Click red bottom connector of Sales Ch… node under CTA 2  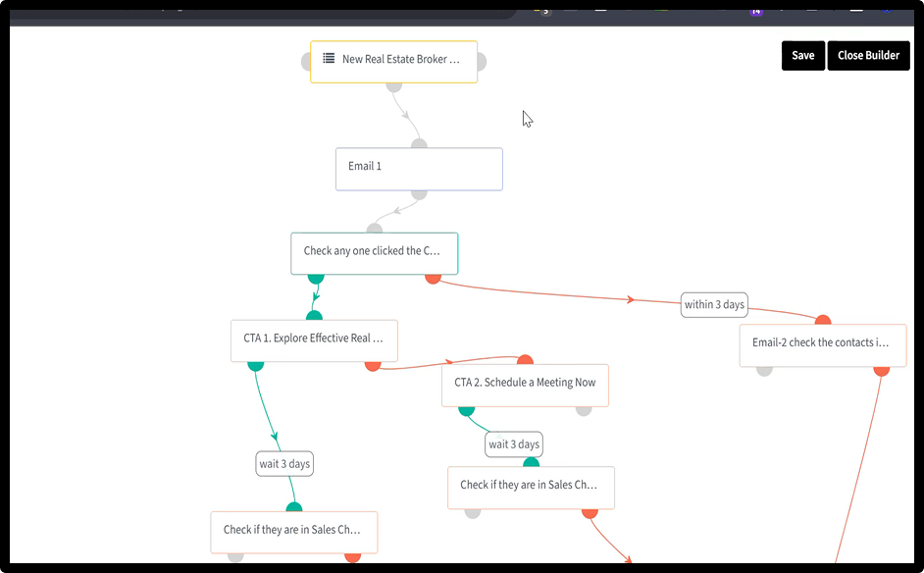point(590,513)
